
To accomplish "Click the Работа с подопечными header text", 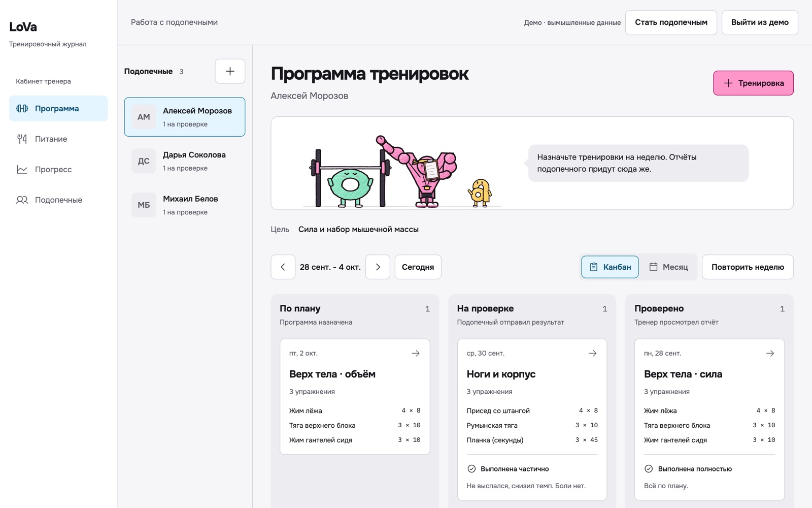I will click(x=174, y=22).
